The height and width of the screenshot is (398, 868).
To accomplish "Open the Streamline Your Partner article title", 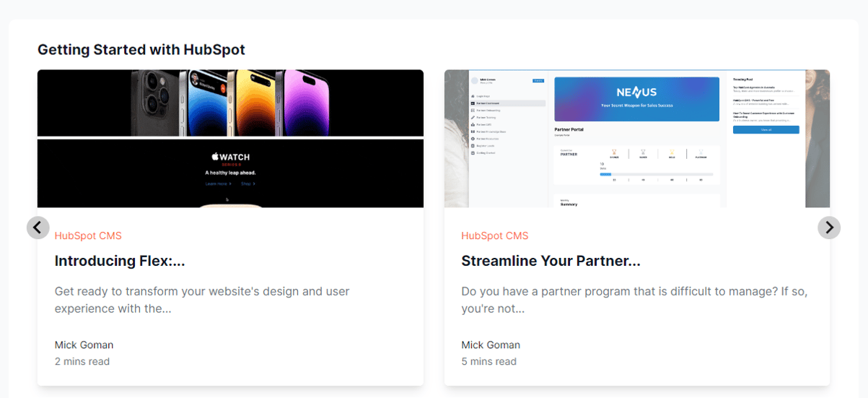I will pyautogui.click(x=551, y=261).
